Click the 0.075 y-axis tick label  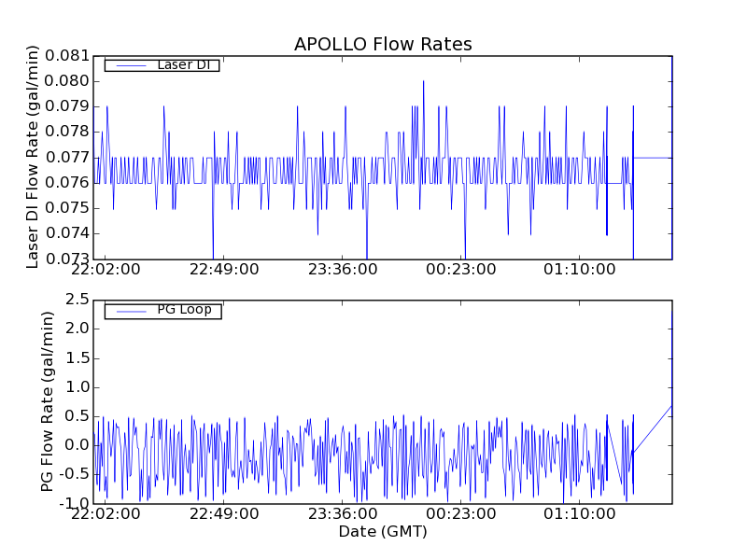click(x=67, y=207)
